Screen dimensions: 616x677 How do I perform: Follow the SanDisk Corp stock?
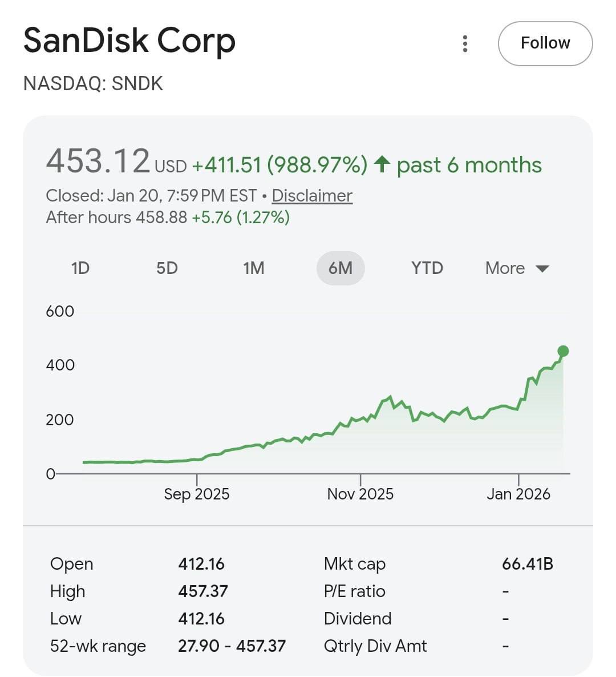pos(545,43)
